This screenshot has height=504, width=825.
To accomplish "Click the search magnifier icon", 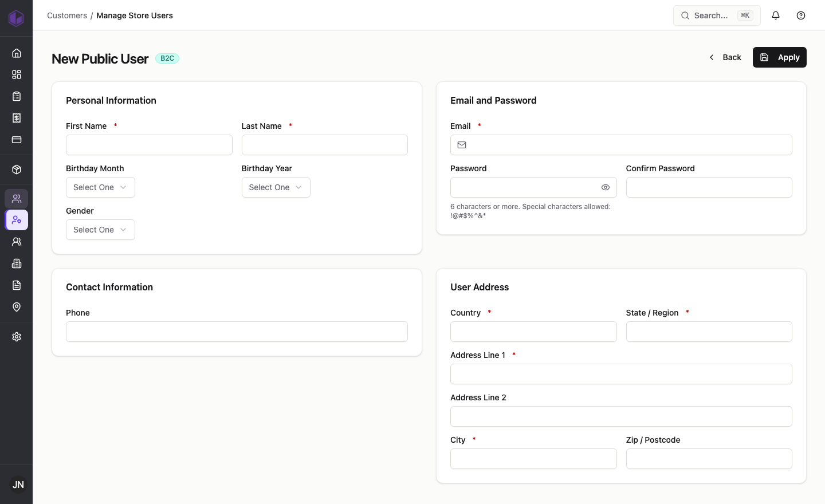I will 685,15.
